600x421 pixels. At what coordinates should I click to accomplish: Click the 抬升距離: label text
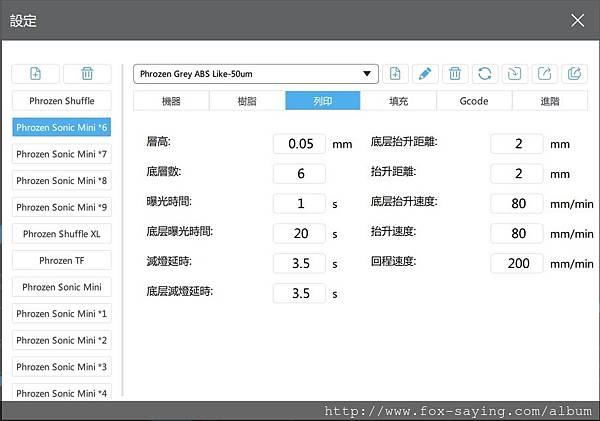[393, 171]
